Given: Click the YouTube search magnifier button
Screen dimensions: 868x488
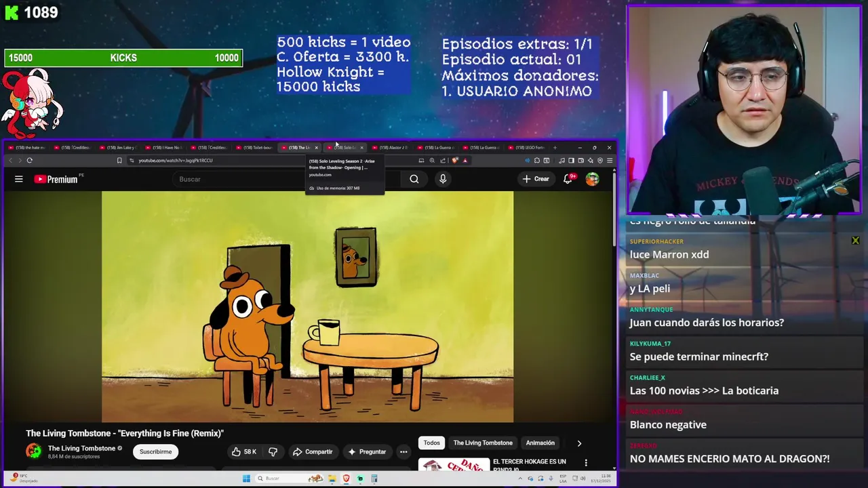Looking at the screenshot, I should (x=414, y=179).
